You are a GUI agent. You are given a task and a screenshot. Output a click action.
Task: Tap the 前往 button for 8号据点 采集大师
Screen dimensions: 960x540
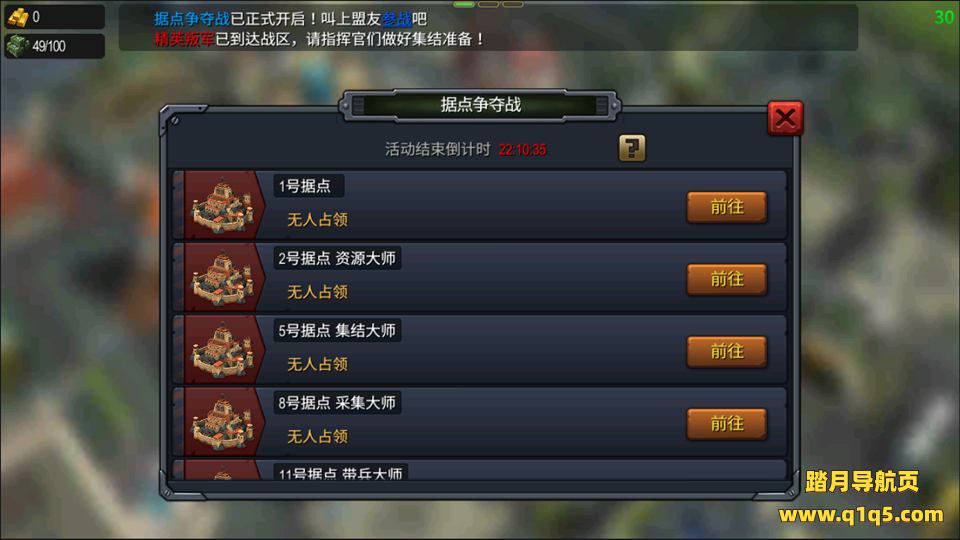727,424
